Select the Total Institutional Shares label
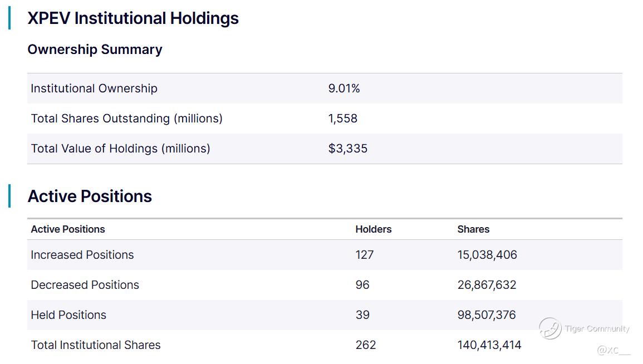 coord(96,345)
